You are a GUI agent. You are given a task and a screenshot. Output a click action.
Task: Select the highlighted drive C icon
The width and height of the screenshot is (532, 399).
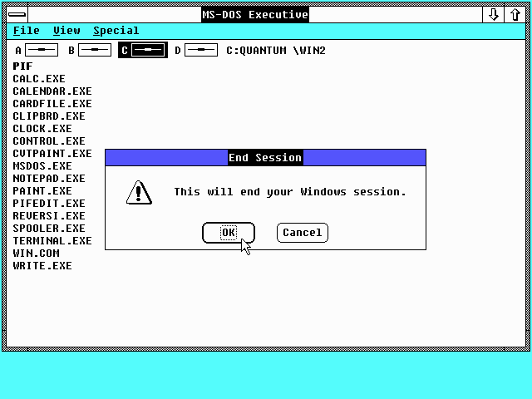tap(148, 51)
